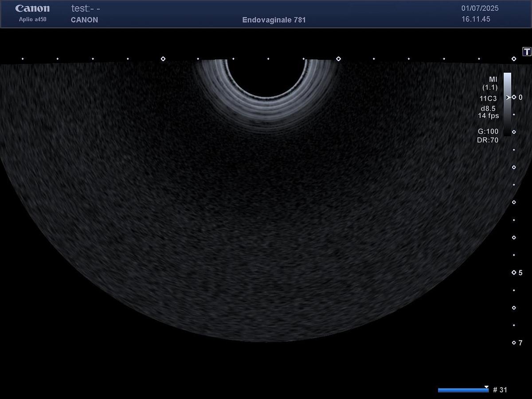The image size is (532, 399).
Task: Click the focus arrow marker beside depth 0
Action: pos(508,97)
